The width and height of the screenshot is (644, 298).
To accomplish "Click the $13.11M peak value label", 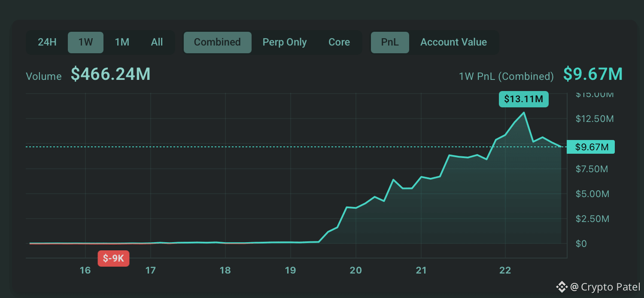I will (x=523, y=99).
